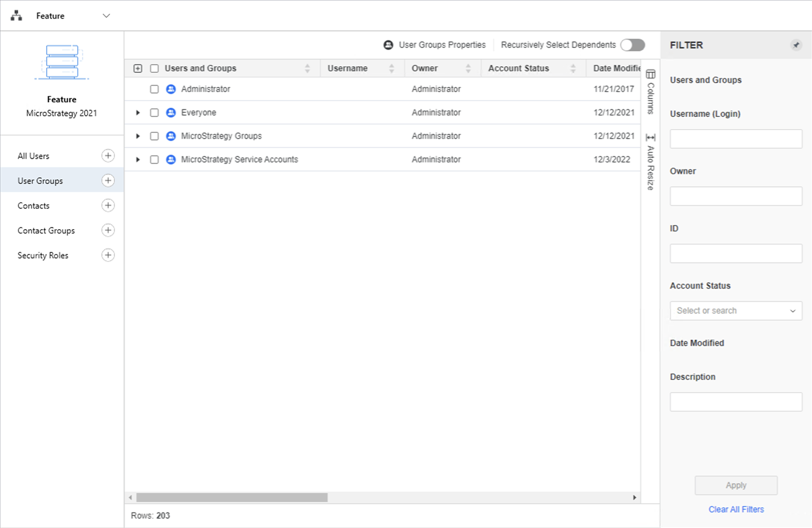Expand the Everyone group row
This screenshot has height=528, width=812.
pos(138,113)
